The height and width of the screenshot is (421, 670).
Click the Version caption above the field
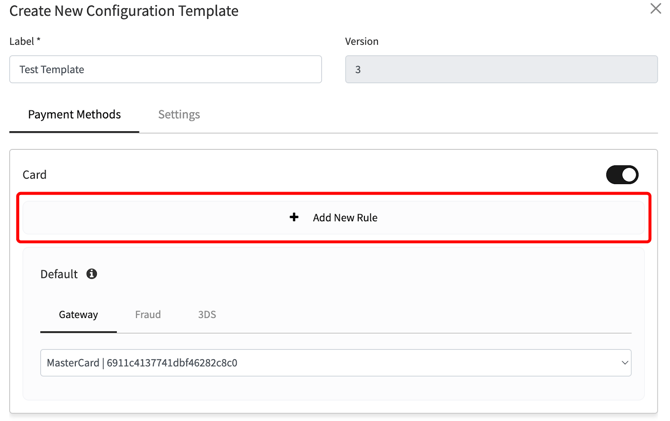(x=362, y=41)
